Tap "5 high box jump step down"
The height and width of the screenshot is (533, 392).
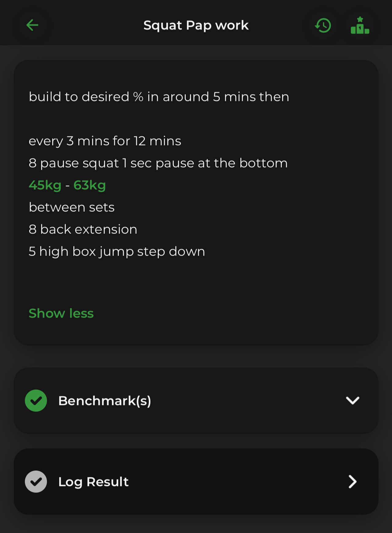[117, 251]
